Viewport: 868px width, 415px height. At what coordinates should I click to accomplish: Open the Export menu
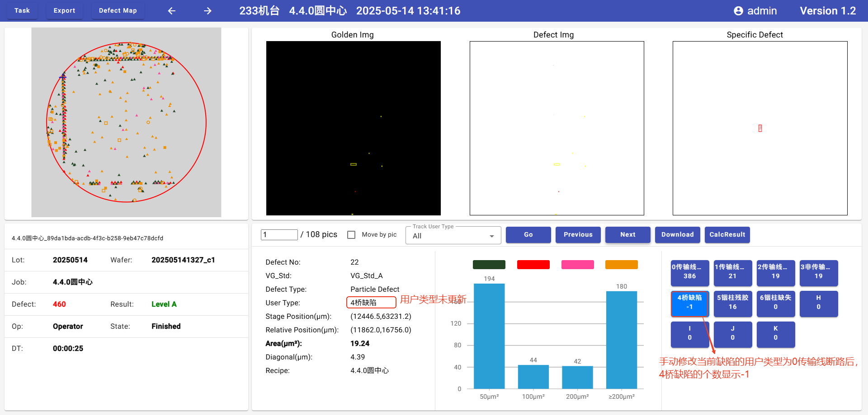(x=64, y=10)
